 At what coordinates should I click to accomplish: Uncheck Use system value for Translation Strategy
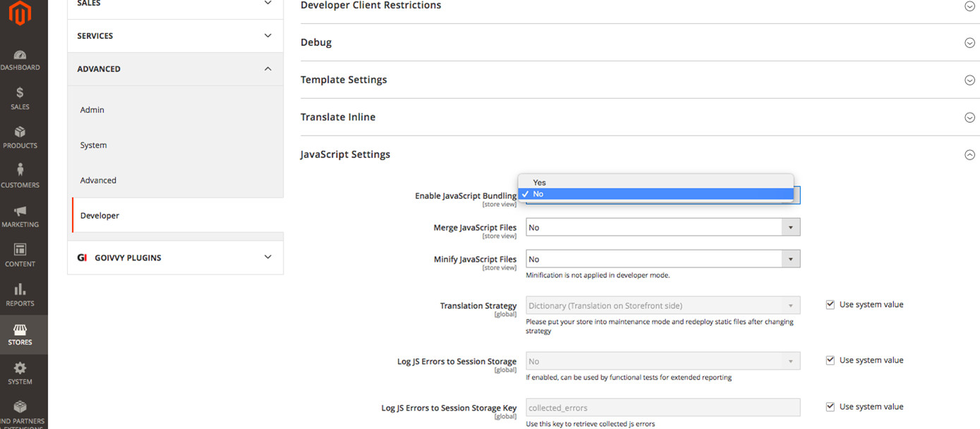click(x=830, y=305)
